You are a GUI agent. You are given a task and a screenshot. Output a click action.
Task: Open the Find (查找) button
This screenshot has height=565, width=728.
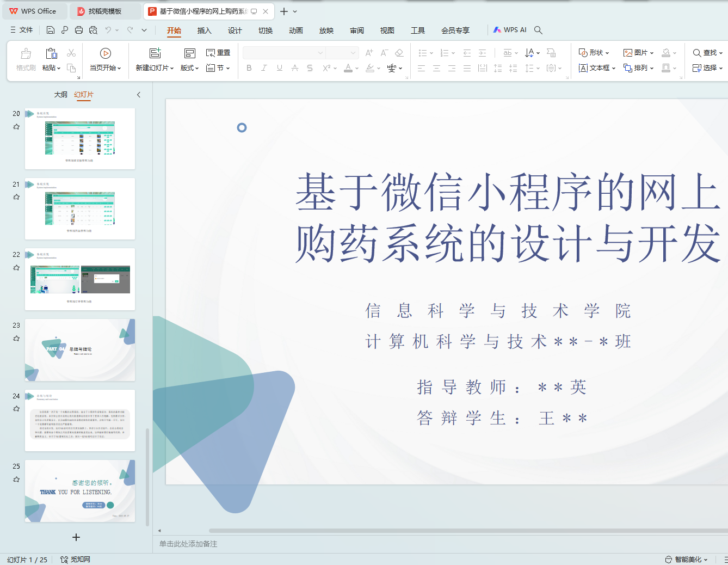(707, 53)
